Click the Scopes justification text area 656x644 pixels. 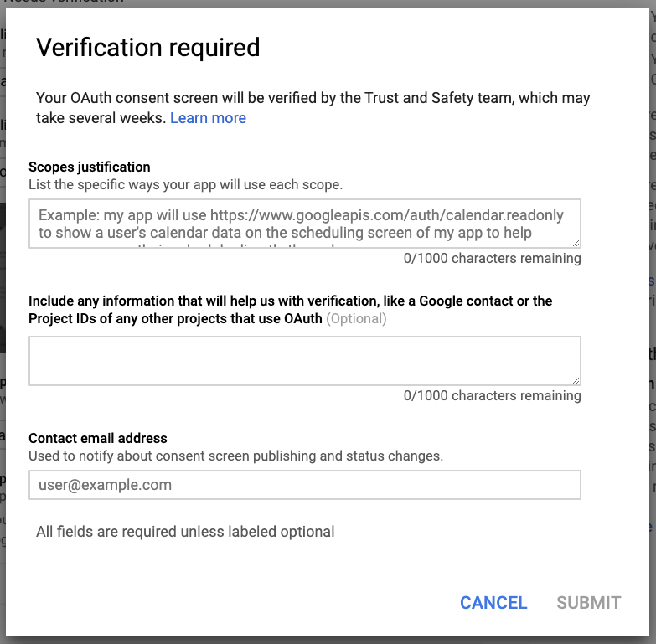[x=304, y=223]
